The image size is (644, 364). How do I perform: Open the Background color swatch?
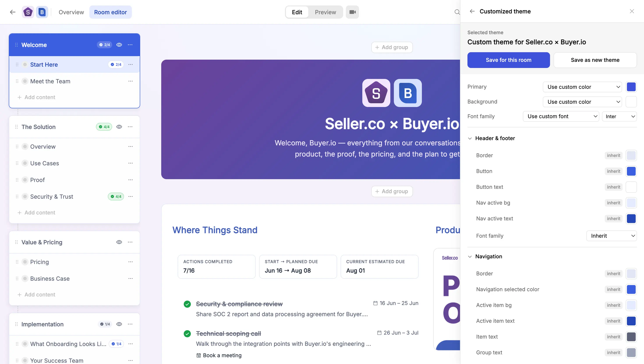(631, 102)
